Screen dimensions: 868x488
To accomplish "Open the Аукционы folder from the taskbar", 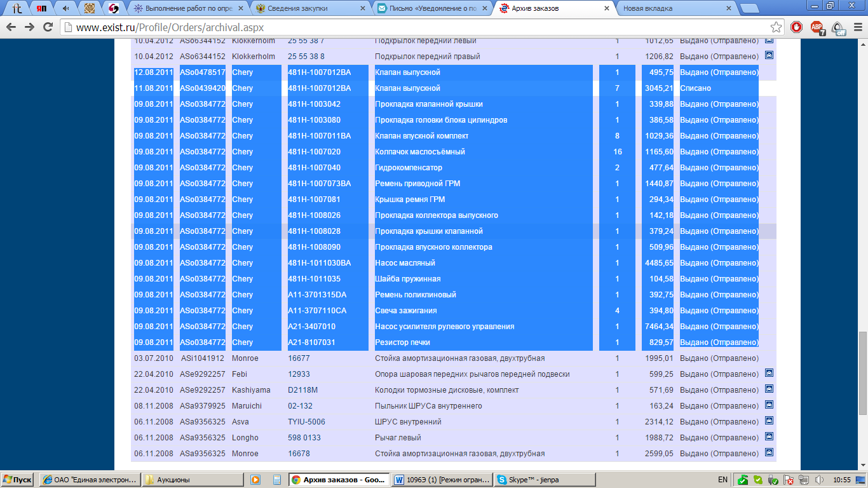I will click(193, 480).
